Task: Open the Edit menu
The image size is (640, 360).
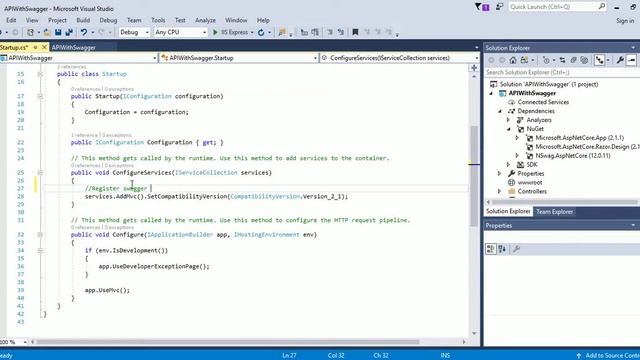Action: [x=11, y=20]
